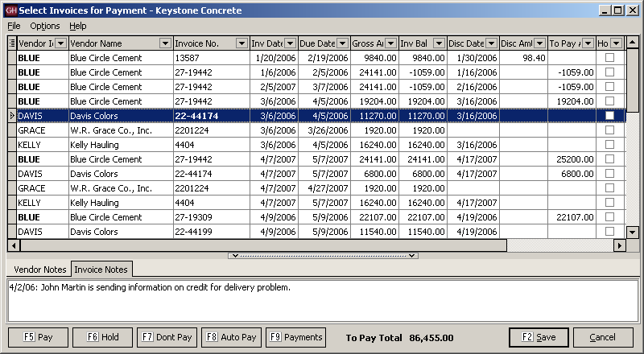Open To Pay column filter dropdown
644x354 pixels.
coord(588,43)
